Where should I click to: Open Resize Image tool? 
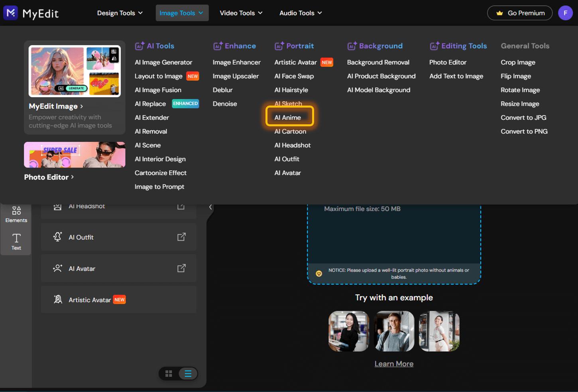pos(520,104)
